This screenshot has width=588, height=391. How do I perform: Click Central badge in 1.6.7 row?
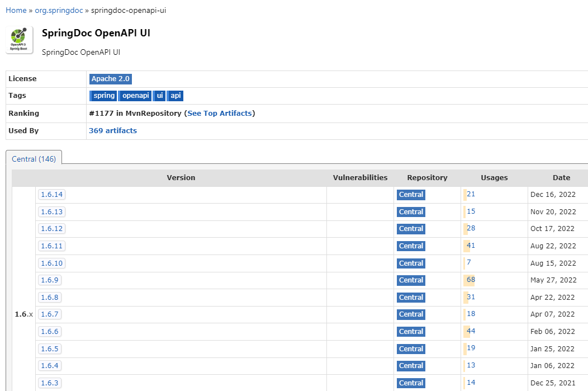tap(411, 314)
